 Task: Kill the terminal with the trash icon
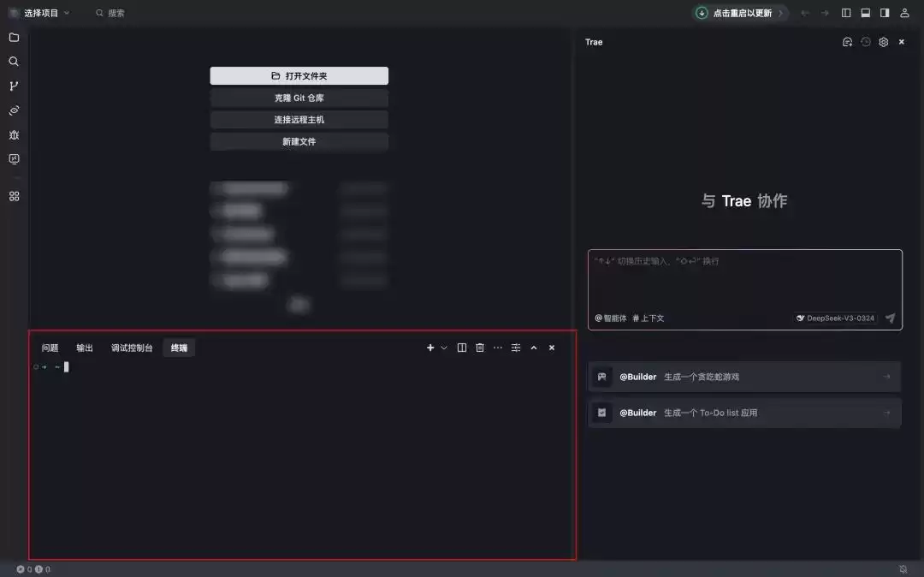(x=480, y=348)
